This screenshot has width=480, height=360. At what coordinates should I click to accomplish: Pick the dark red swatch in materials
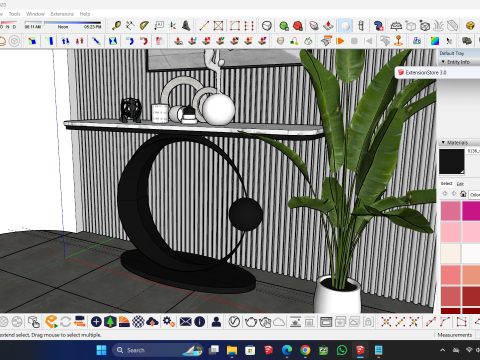click(471, 296)
